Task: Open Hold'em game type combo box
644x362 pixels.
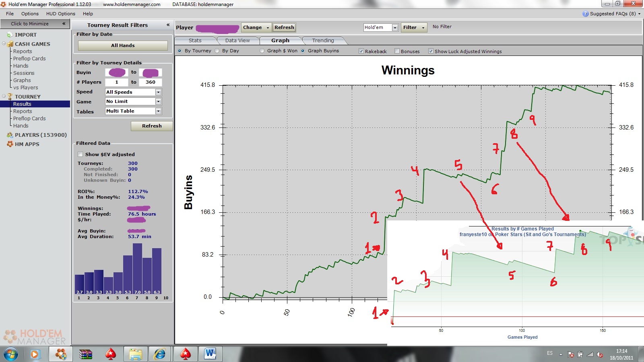Action: tap(381, 27)
